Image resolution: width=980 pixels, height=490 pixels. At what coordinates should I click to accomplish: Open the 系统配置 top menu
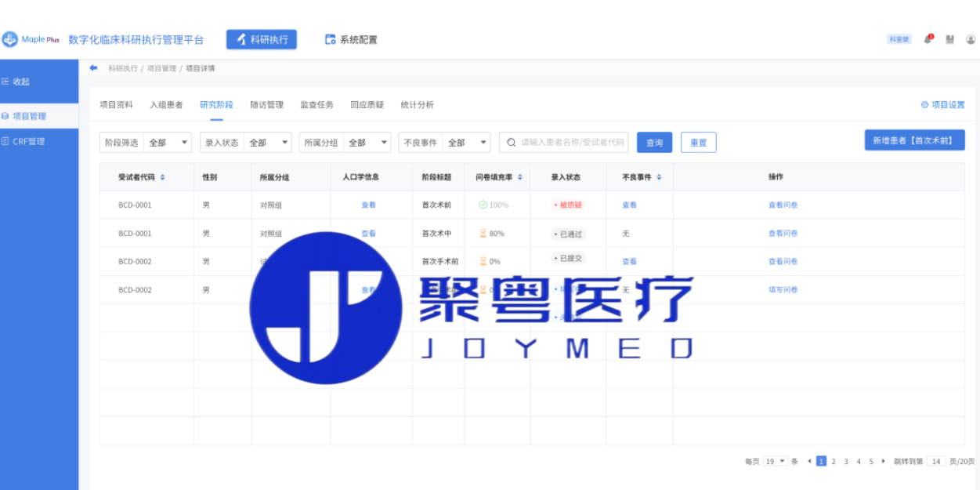pos(351,39)
